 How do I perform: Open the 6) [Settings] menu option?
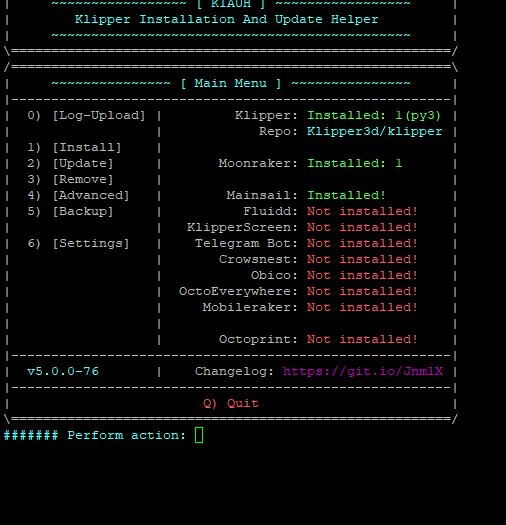[x=78, y=243]
